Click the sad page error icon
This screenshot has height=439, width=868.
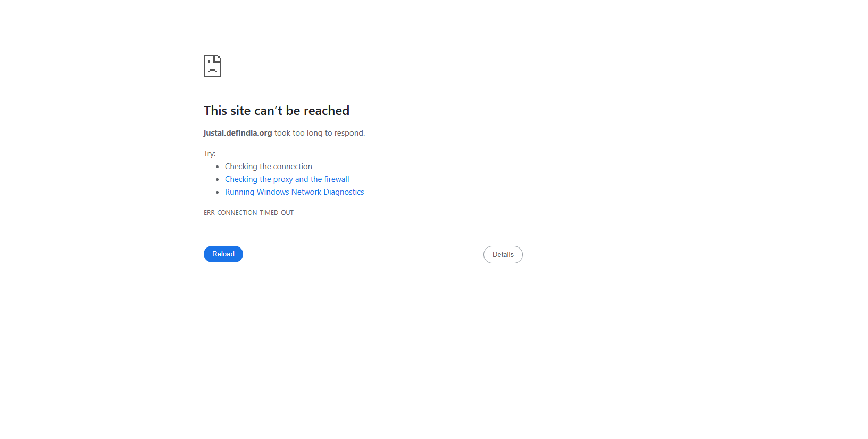(212, 66)
